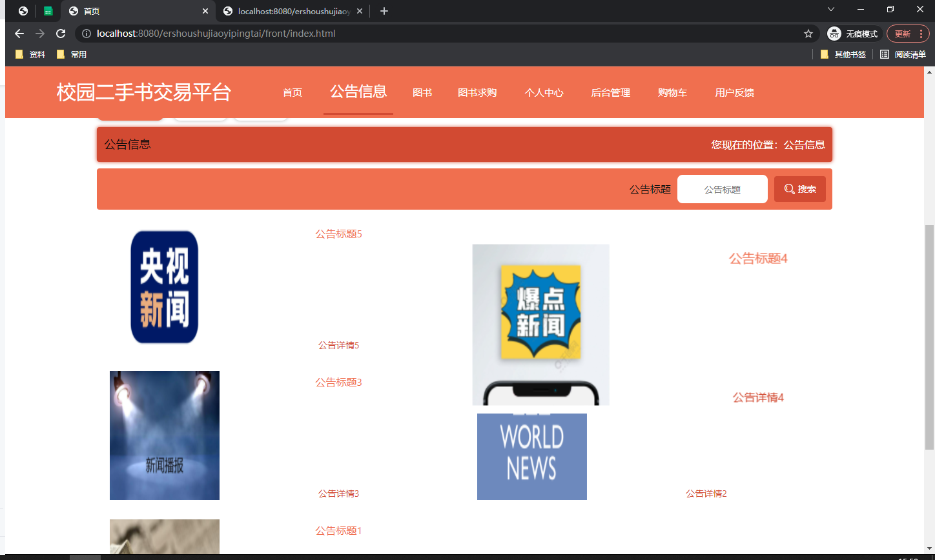Click the 公告标题1 link
This screenshot has width=935, height=560.
338,530
